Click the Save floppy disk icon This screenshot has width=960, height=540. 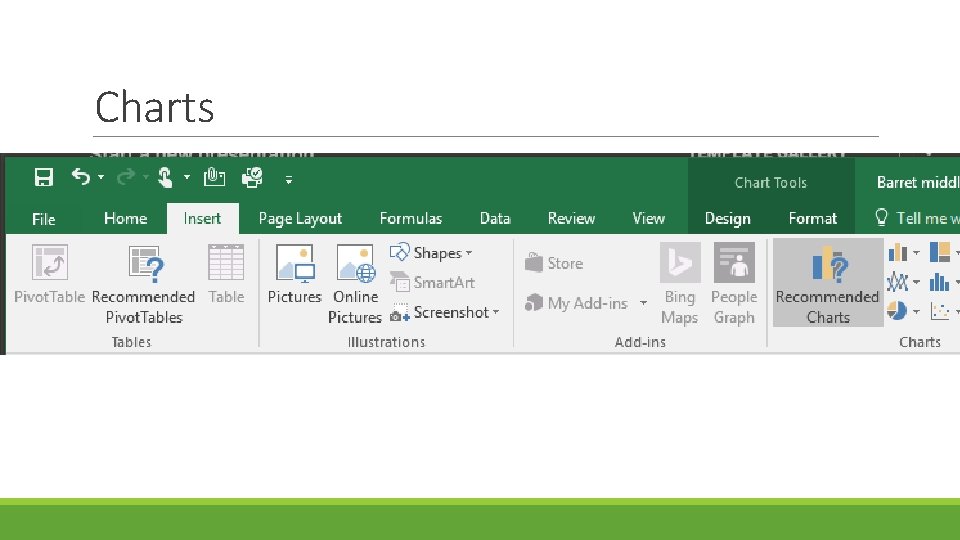click(43, 178)
